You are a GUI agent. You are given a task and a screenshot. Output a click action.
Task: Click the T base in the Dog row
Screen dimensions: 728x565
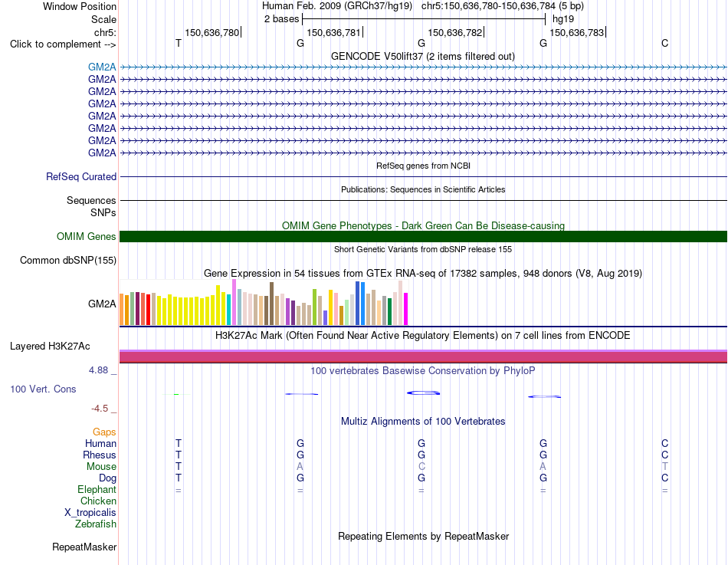[179, 478]
